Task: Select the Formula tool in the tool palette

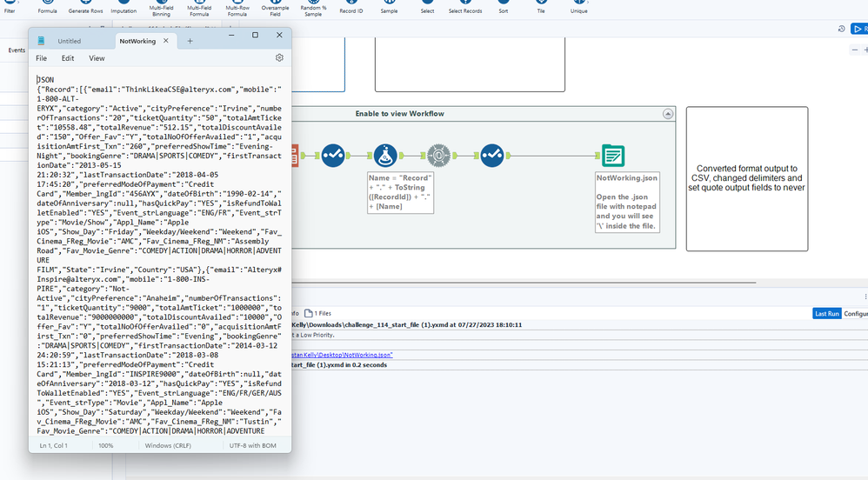Action: click(48, 7)
